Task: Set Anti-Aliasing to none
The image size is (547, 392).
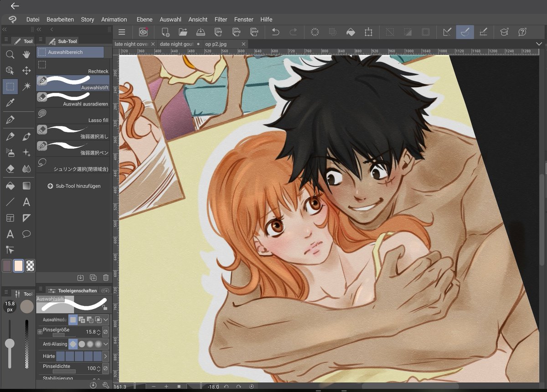Action: click(73, 344)
